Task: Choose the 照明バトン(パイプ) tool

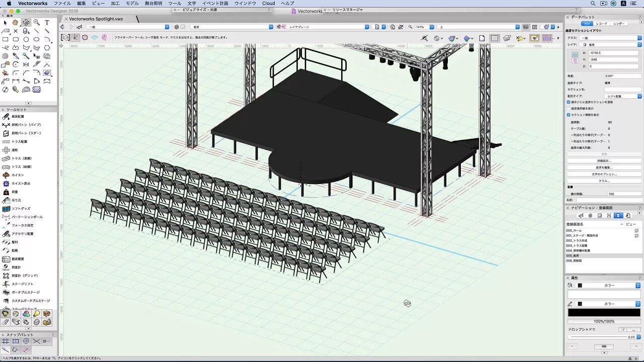Action: [x=26, y=125]
